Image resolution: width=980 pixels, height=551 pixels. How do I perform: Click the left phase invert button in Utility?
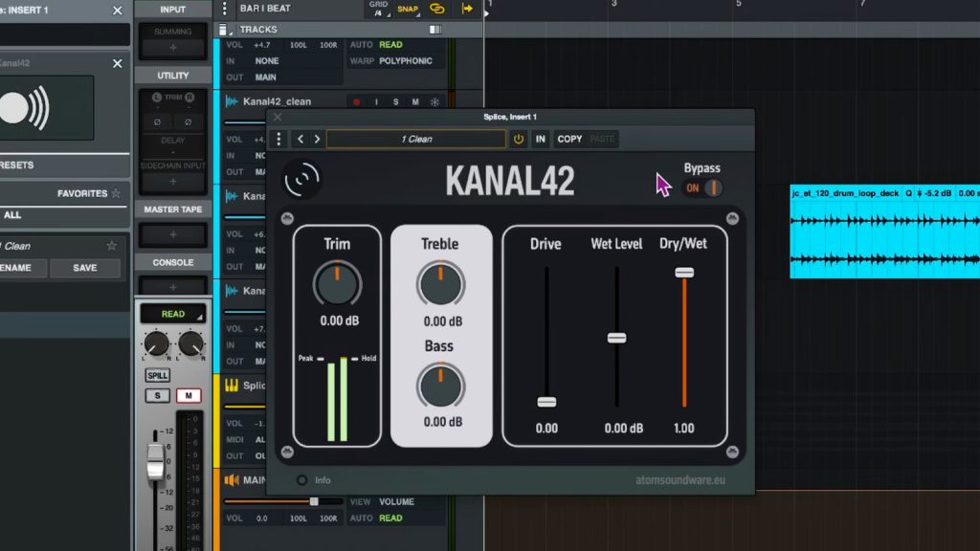point(157,121)
